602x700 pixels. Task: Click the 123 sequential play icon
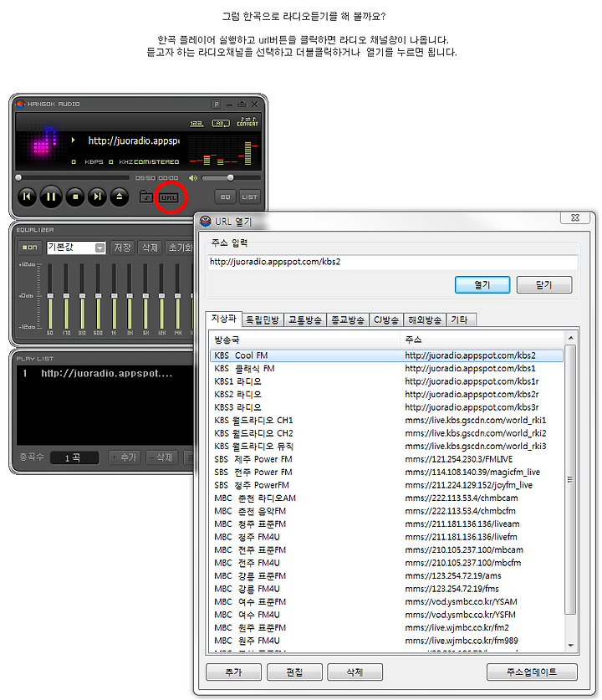196,123
